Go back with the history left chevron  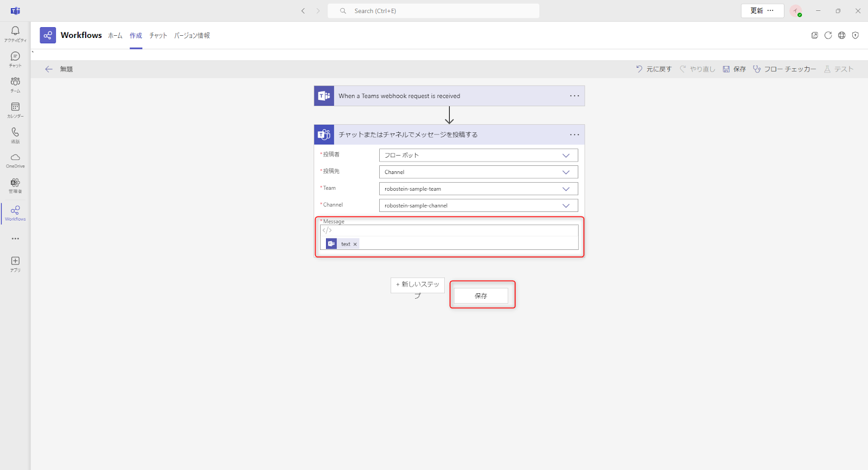click(303, 11)
